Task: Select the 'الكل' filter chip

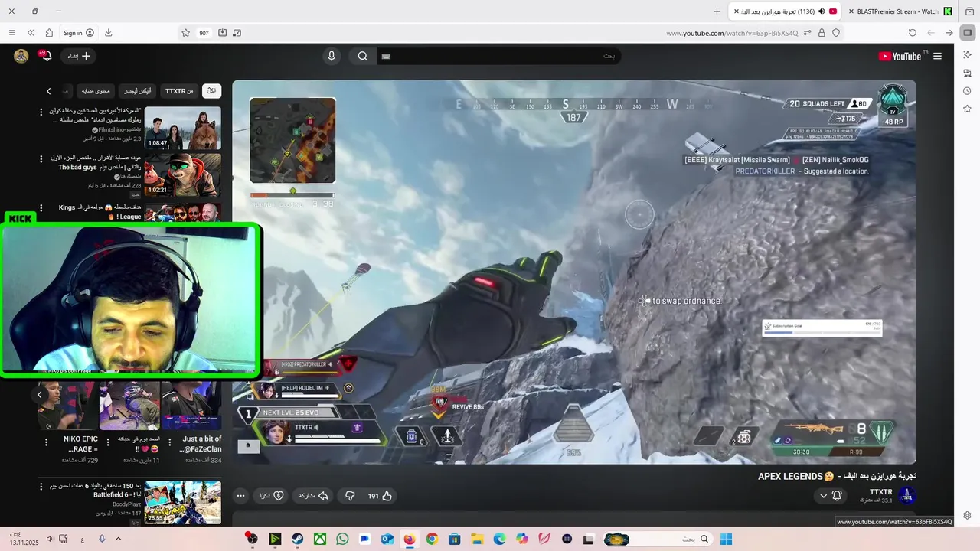Action: (x=211, y=91)
